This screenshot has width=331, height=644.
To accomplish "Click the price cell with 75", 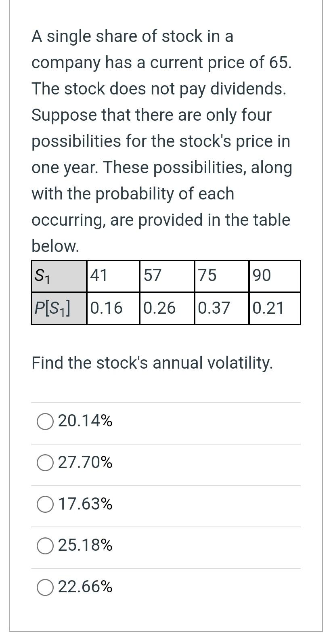I will 221,276.
